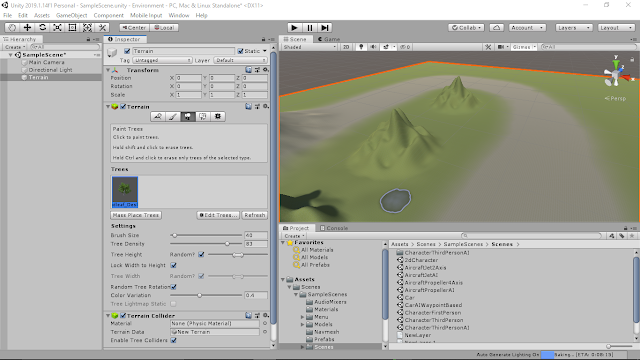Select the Rotate tool
The image size is (640, 360).
(42, 27)
